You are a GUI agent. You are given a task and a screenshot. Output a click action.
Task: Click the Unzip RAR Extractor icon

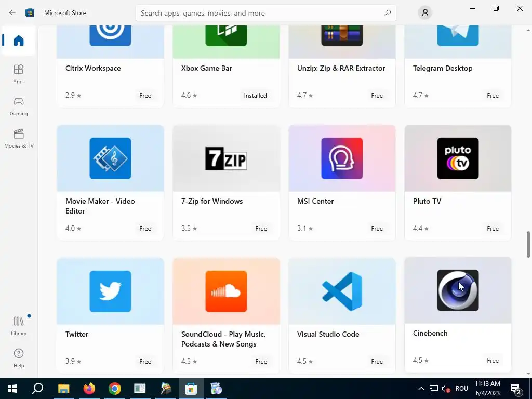[x=342, y=35]
